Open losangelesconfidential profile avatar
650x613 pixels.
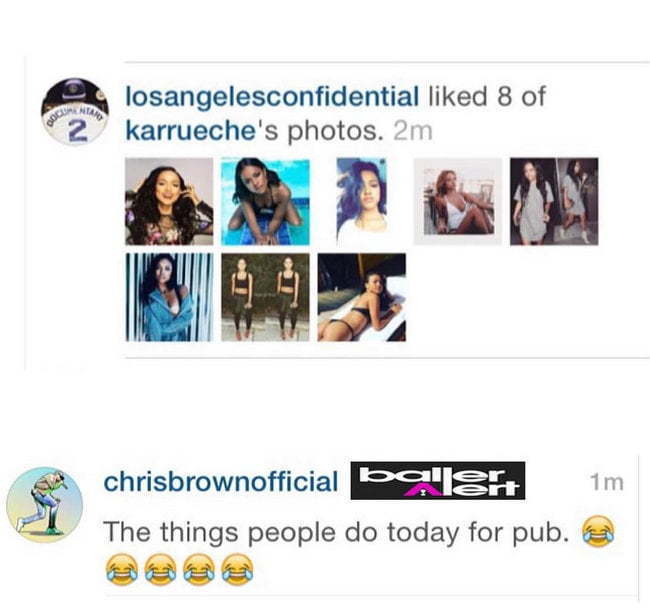coord(75,112)
